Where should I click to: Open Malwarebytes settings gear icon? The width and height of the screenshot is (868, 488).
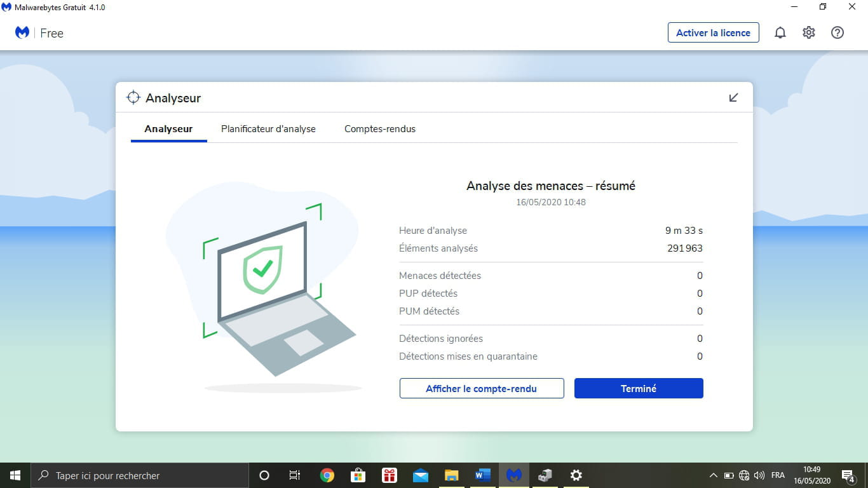point(808,33)
